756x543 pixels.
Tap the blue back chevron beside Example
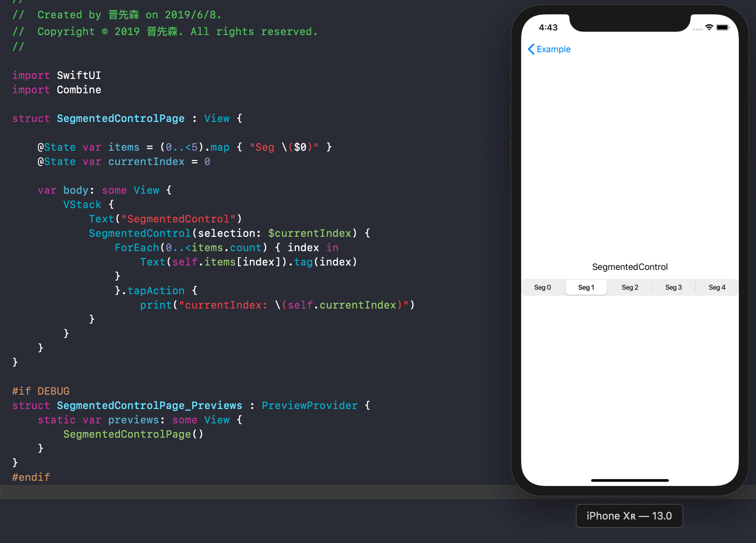tap(531, 49)
